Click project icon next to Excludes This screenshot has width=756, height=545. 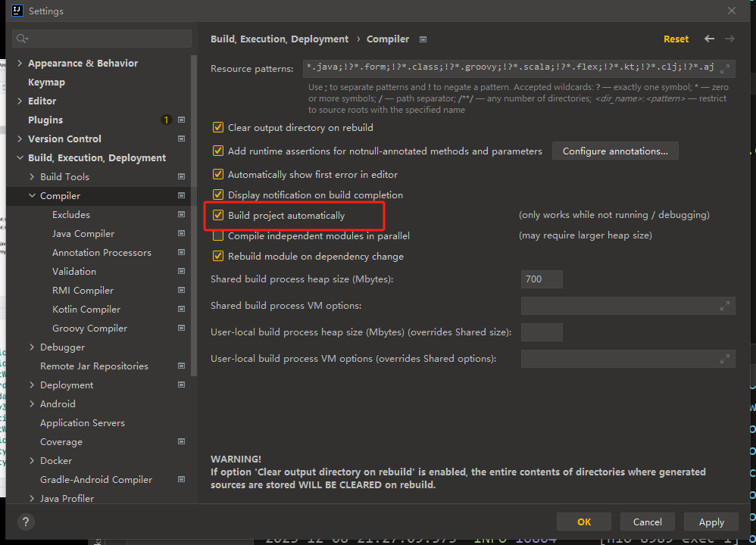(x=181, y=214)
